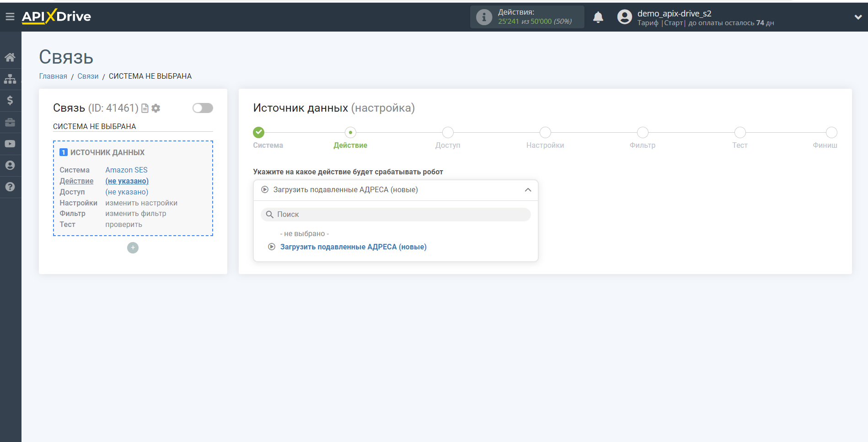Open the hamburger menu icon
This screenshot has width=868, height=442.
[10, 17]
